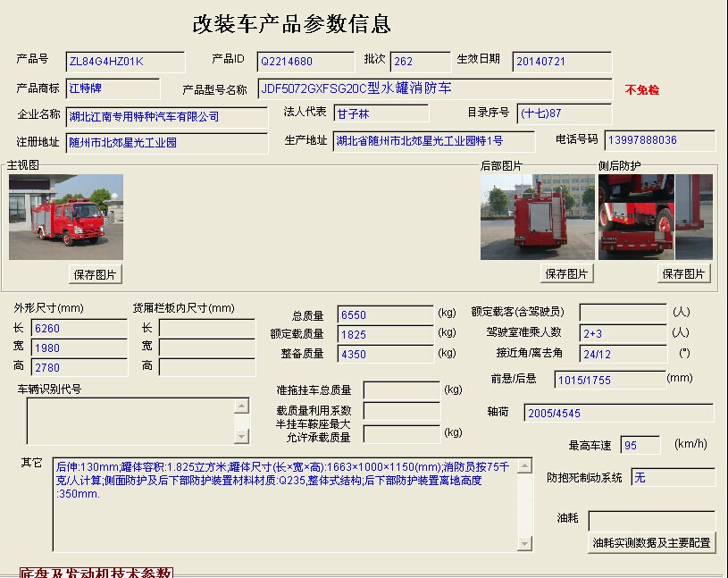
Task: Open 油耗实测数据及主要配置 button
Action: 651,542
